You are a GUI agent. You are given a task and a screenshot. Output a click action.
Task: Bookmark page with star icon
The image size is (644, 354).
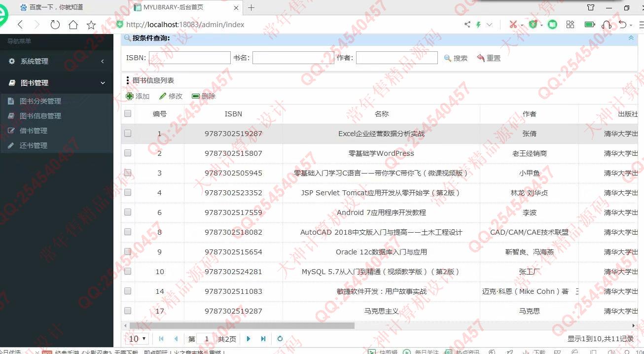(x=91, y=25)
